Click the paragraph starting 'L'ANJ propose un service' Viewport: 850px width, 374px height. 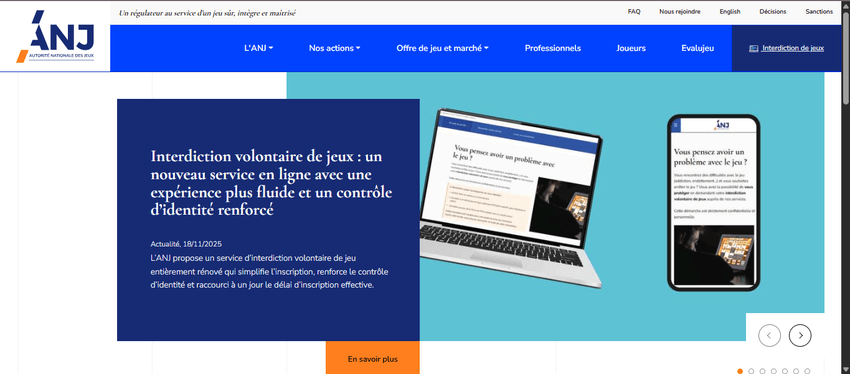click(x=269, y=271)
